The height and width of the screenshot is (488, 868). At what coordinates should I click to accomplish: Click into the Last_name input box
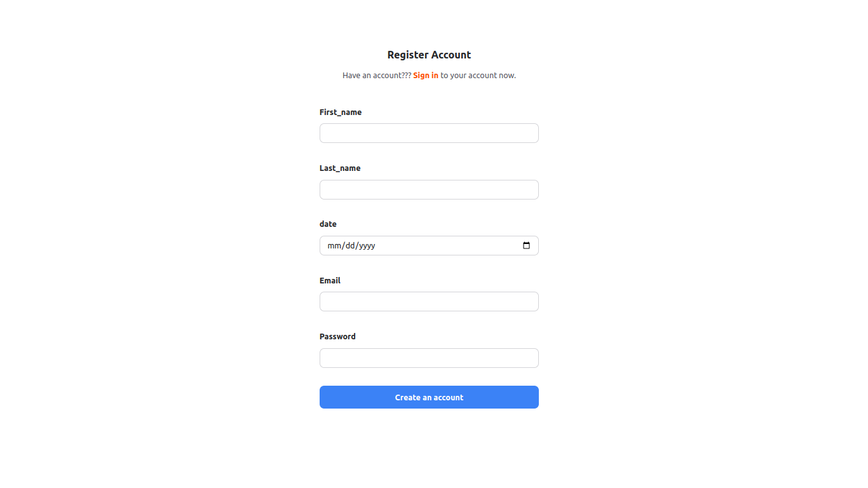click(429, 190)
